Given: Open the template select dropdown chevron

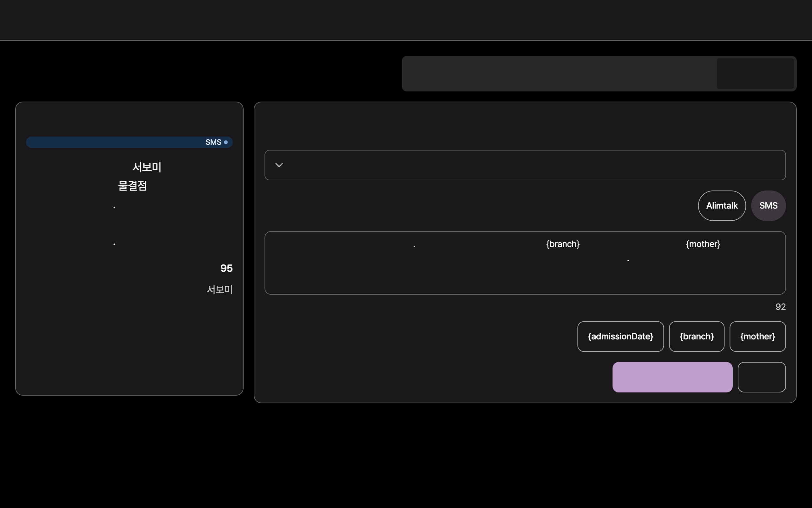Looking at the screenshot, I should [x=279, y=165].
